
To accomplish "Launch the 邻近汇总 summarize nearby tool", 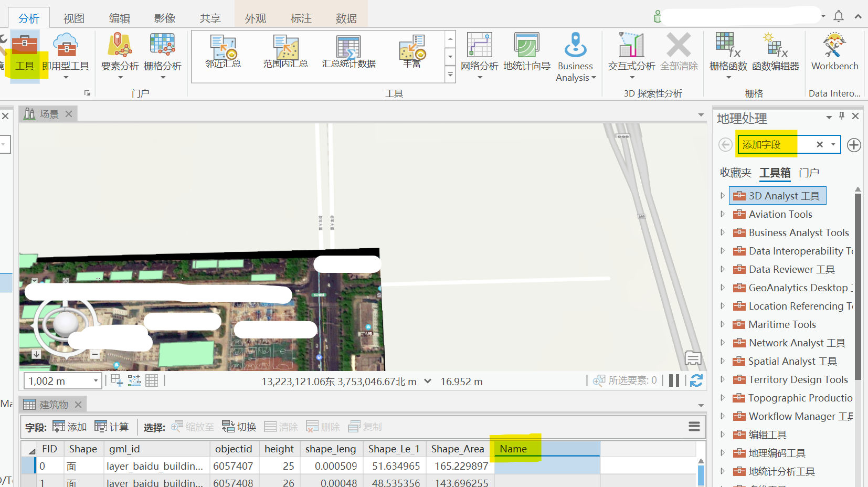I will (x=223, y=51).
